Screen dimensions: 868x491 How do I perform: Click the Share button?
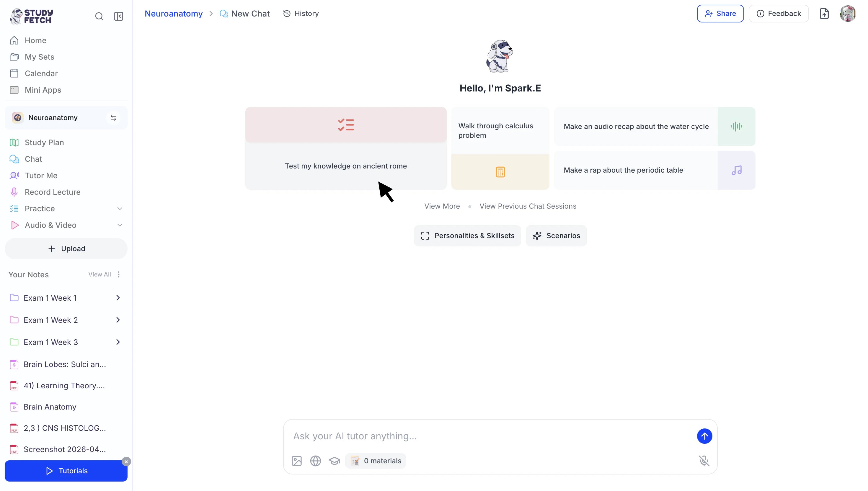[x=720, y=14]
